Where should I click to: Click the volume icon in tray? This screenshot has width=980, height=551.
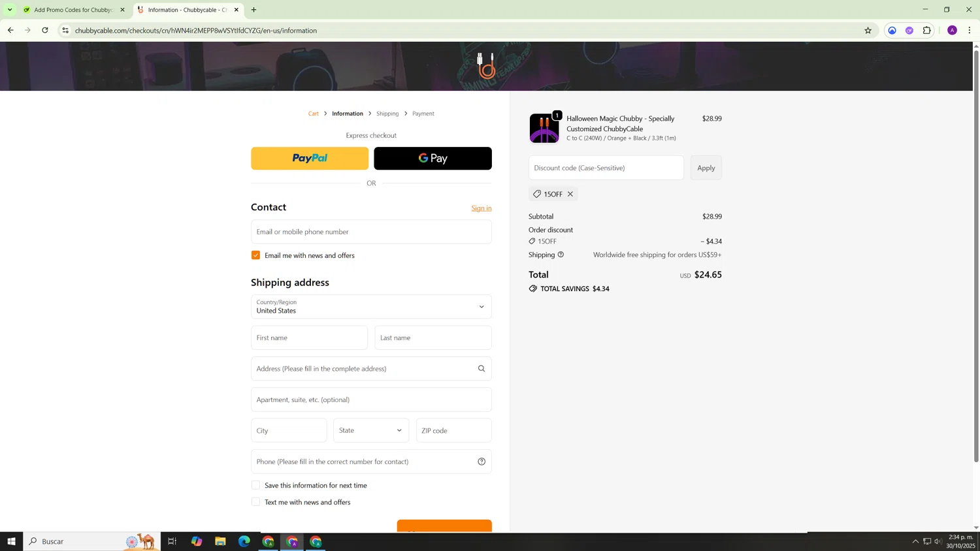[x=938, y=541]
